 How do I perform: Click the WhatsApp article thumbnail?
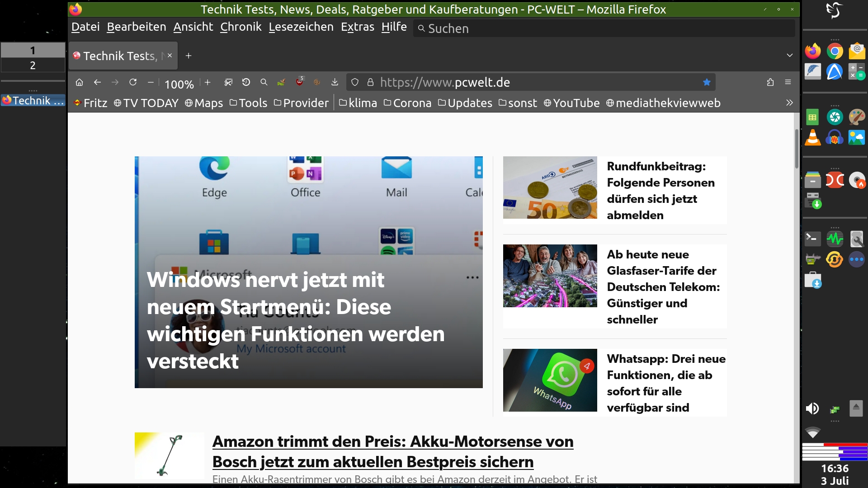tap(550, 380)
